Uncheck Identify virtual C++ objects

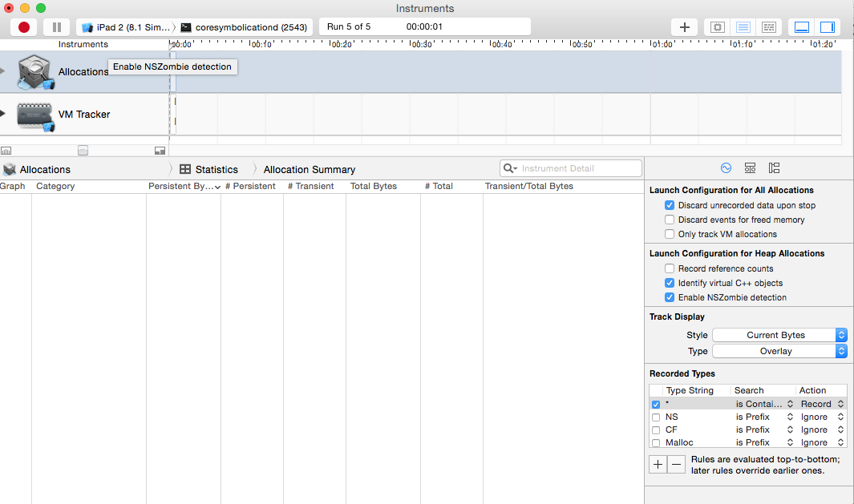[670, 283]
